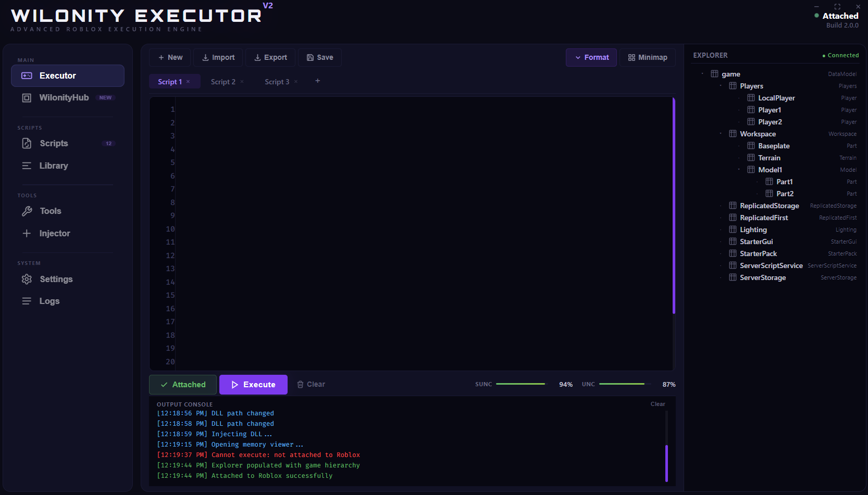868x495 pixels.
Task: Collapse the Workspace node
Action: point(721,134)
